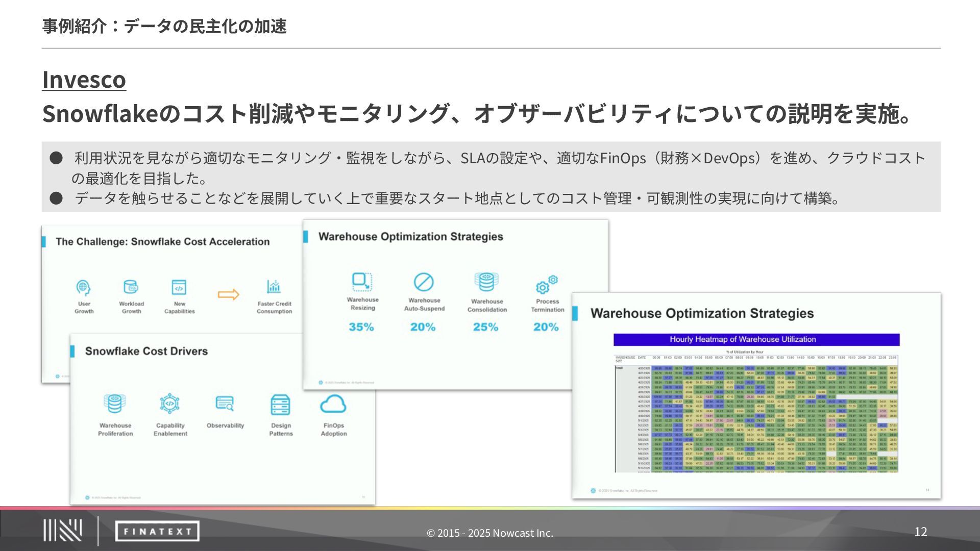Click the Snowflakeのコスト削減 headline text
This screenshot has height=551, width=980.
tap(479, 114)
